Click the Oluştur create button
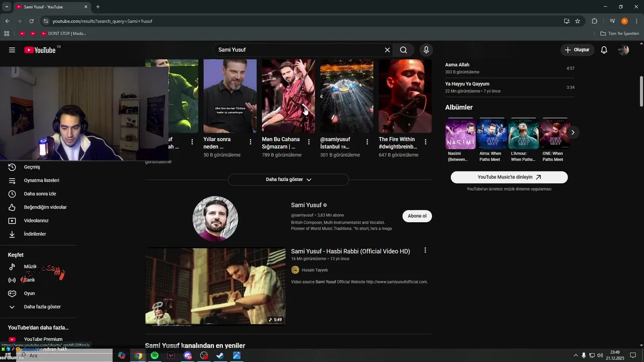Viewport: 644px width, 362px height. 577,50
